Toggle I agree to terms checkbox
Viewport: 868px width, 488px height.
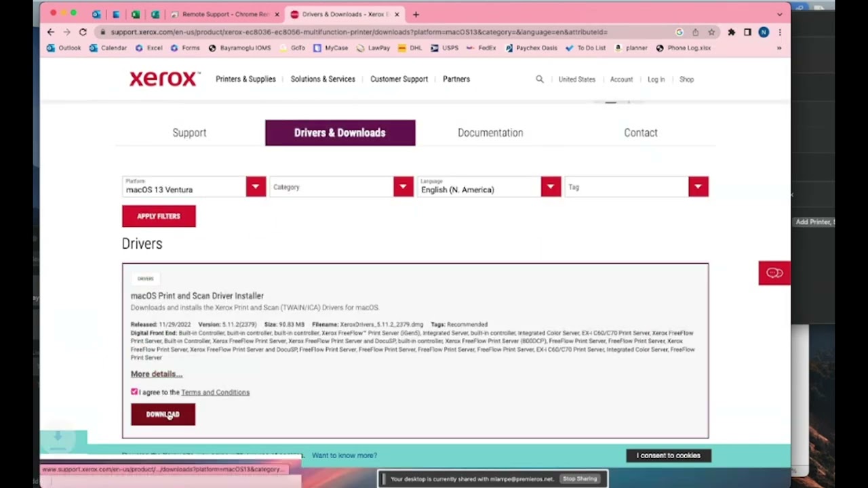134,392
